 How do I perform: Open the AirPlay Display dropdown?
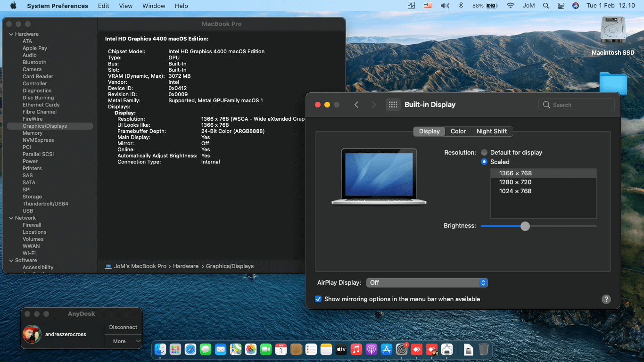427,283
